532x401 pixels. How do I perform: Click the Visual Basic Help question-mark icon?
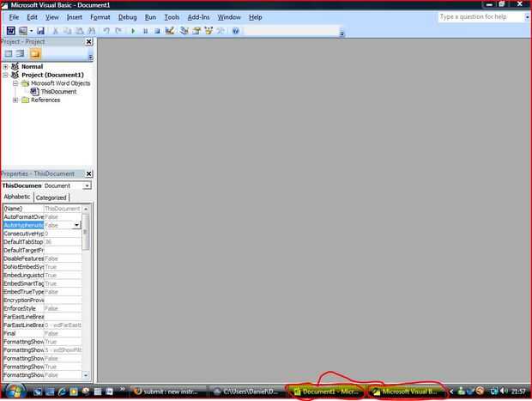pos(236,31)
